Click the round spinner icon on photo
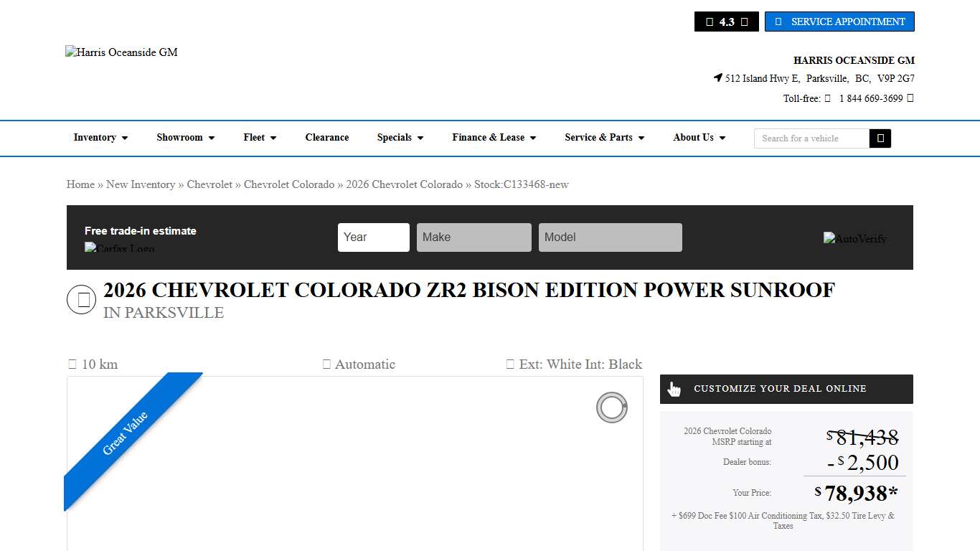Viewport: 980px width, 551px height. [x=611, y=408]
